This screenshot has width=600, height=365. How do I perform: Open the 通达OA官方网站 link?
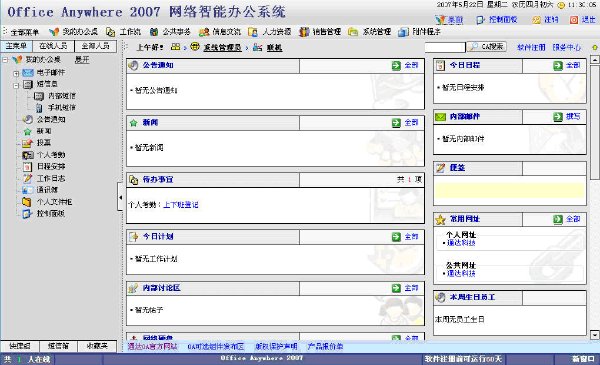tap(152, 347)
